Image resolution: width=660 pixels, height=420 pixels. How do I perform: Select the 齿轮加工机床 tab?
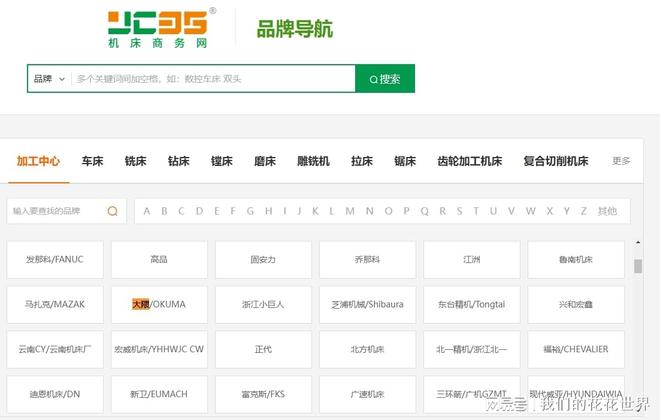click(470, 161)
